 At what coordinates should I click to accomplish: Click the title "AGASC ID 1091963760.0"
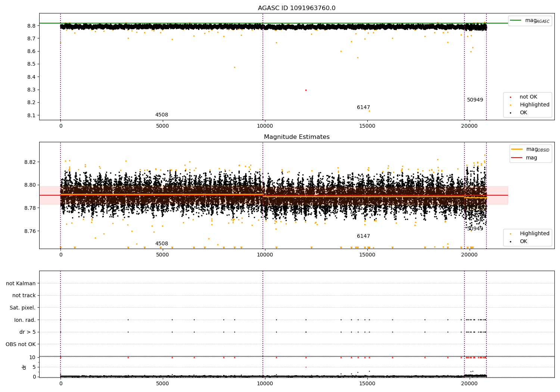coord(296,8)
